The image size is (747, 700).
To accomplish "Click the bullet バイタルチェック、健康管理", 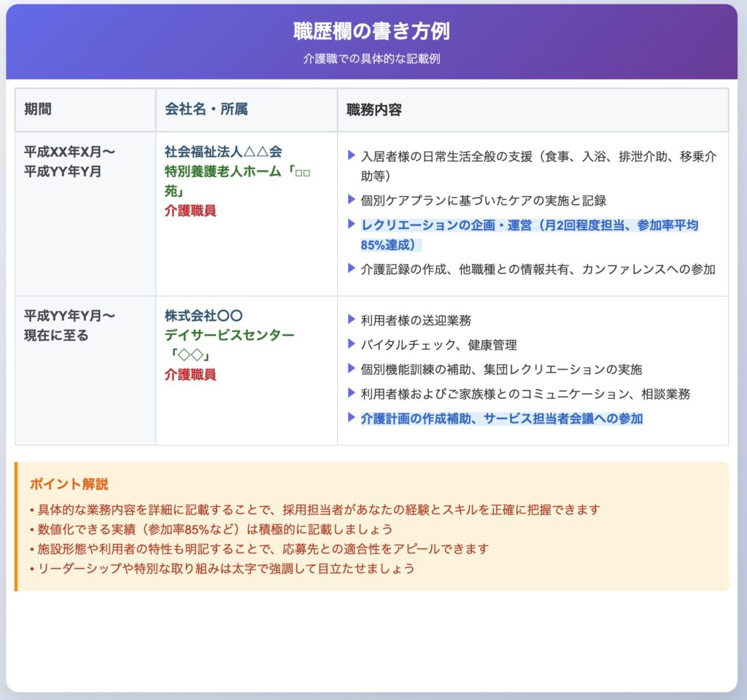I will [438, 345].
